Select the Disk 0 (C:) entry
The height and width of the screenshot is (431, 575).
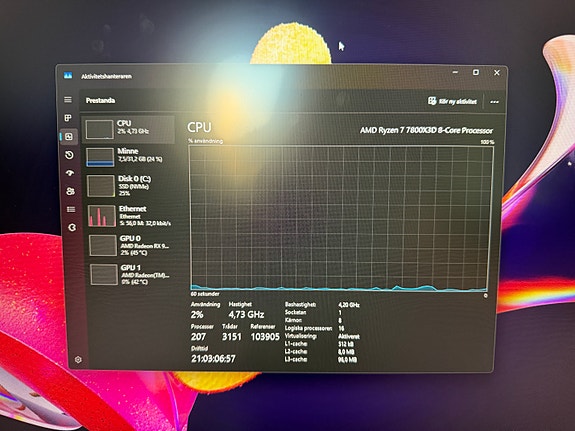[x=130, y=185]
